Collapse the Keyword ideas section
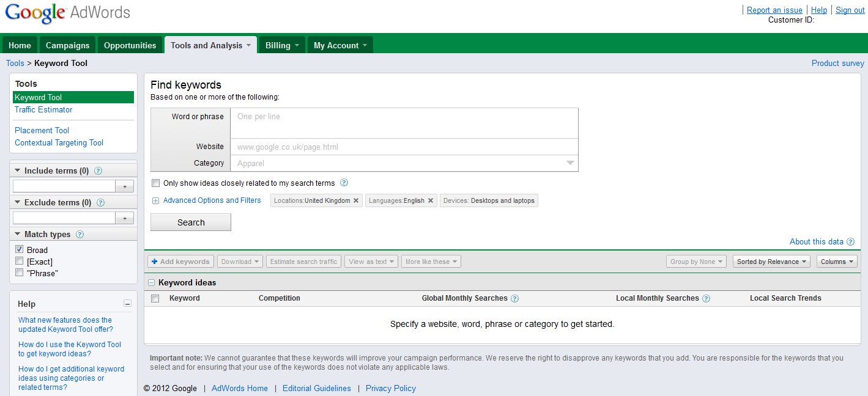 (151, 283)
